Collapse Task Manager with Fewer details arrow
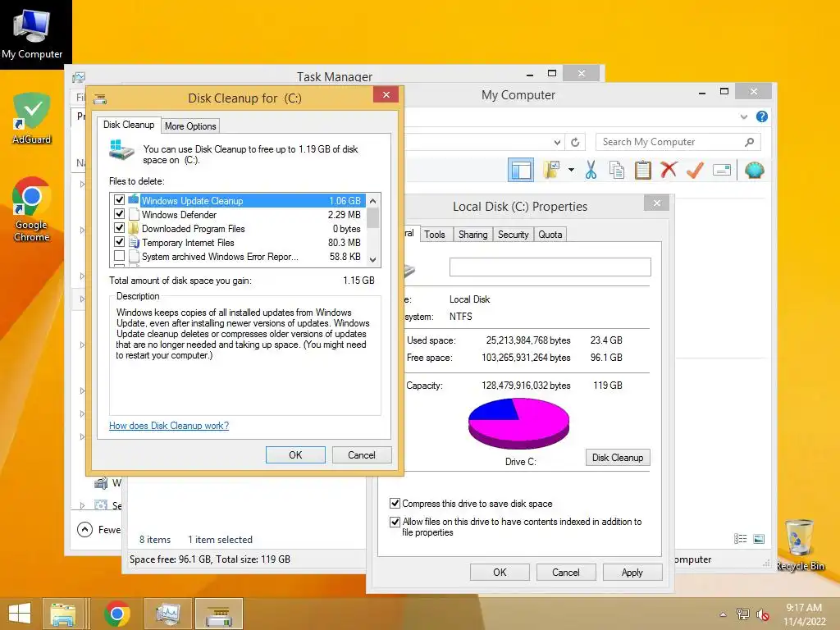The image size is (840, 630). coord(84,529)
